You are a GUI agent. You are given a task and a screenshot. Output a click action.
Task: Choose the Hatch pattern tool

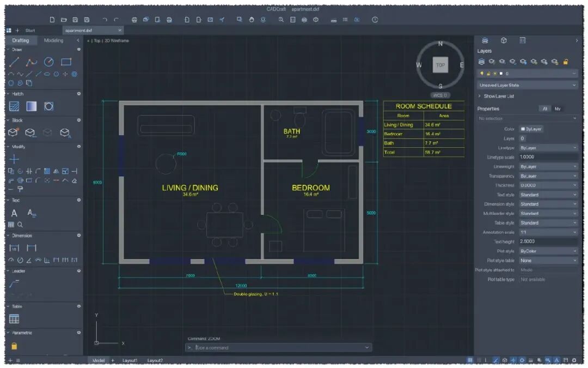[14, 106]
